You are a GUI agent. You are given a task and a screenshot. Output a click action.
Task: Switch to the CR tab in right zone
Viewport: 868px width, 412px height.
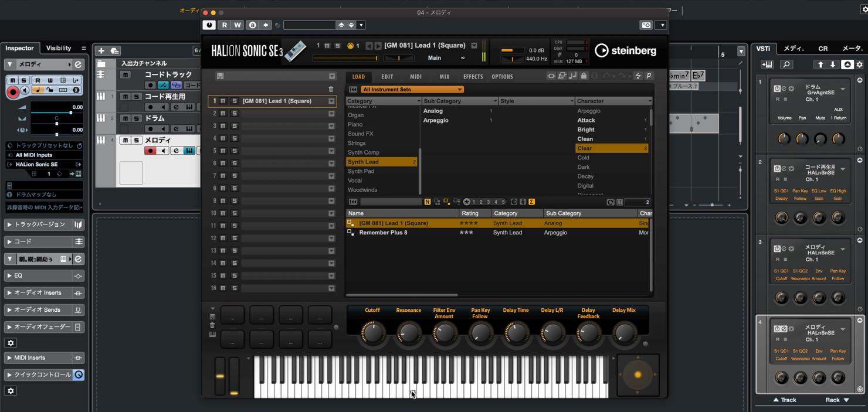point(823,49)
